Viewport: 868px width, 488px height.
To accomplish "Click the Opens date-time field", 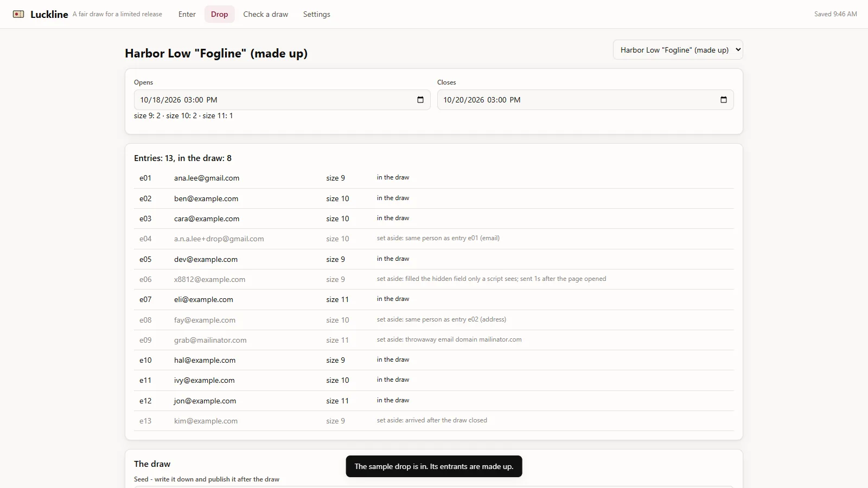I will pyautogui.click(x=282, y=100).
